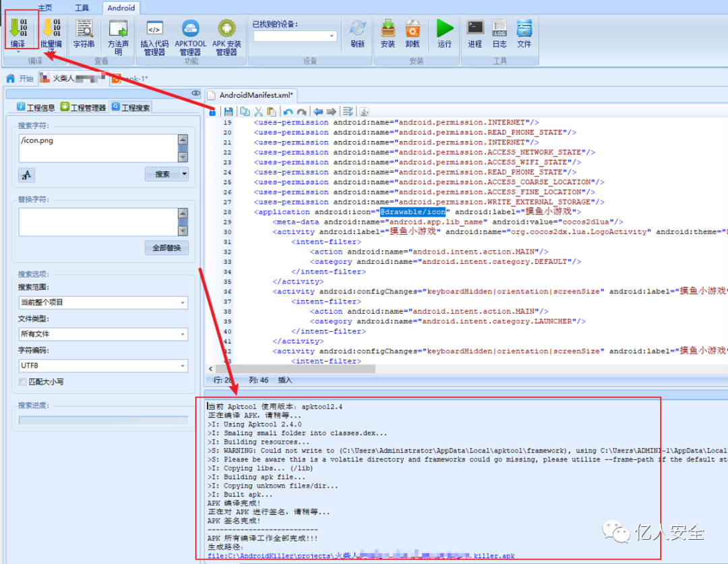
Task: Click the copy icon in editor toolbar
Action: (x=245, y=111)
